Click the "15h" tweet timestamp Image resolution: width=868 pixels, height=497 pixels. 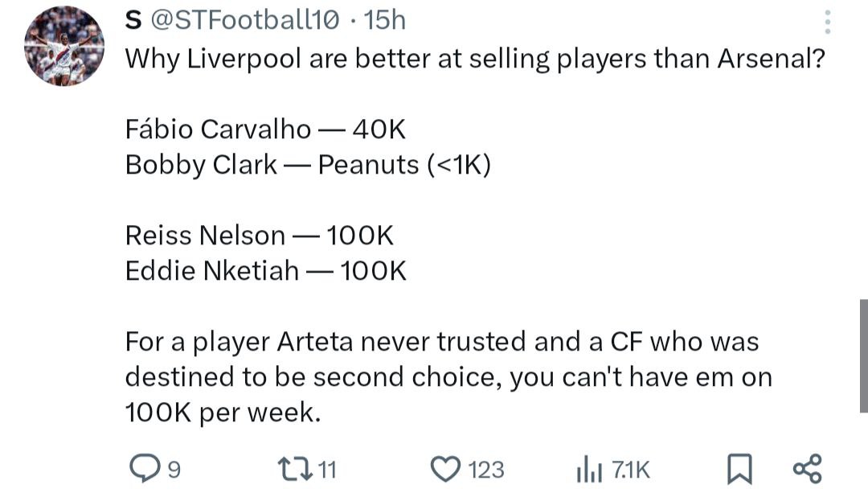coord(385,19)
